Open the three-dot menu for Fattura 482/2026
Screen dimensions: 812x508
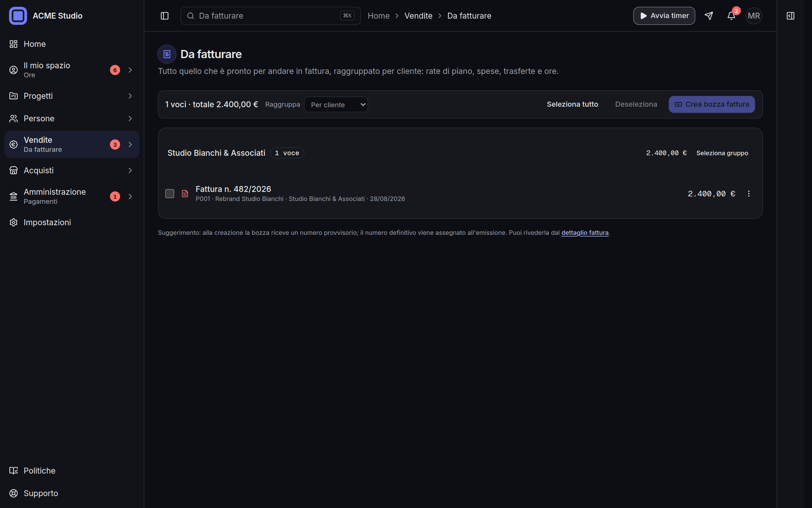pyautogui.click(x=749, y=194)
